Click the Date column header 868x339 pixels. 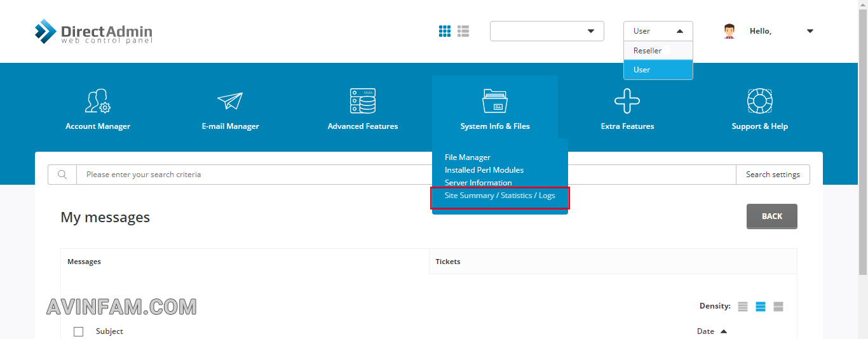(x=705, y=331)
